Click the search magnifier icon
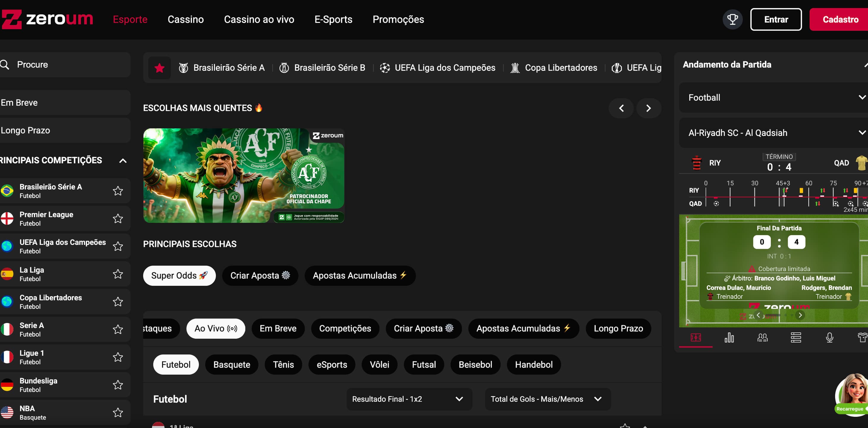 [x=5, y=64]
